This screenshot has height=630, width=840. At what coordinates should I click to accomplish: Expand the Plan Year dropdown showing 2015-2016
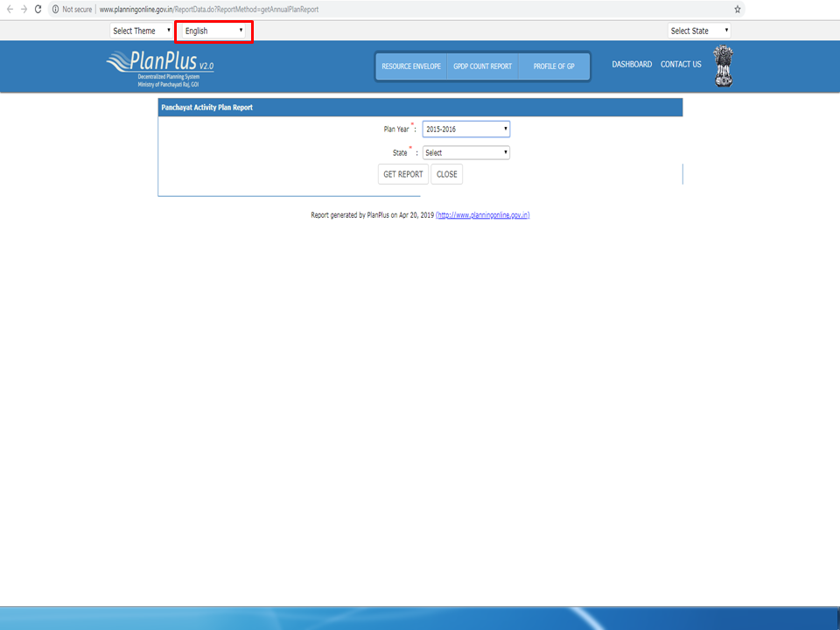[465, 129]
